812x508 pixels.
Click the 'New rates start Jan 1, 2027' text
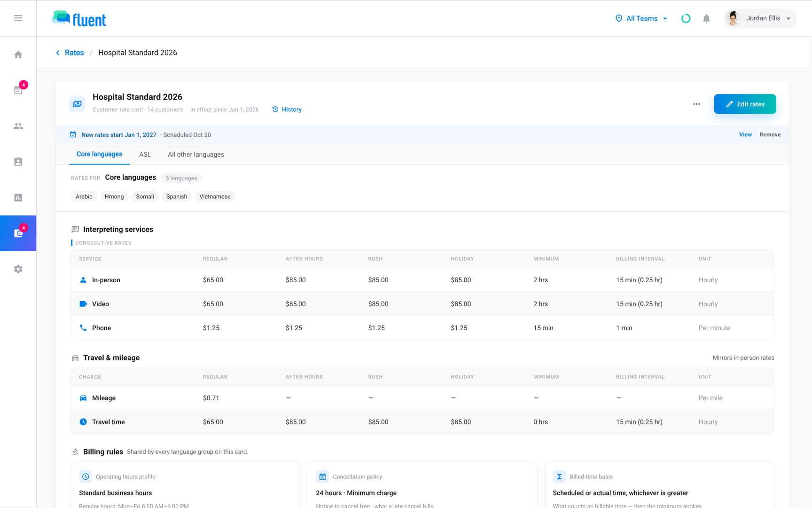click(x=119, y=135)
